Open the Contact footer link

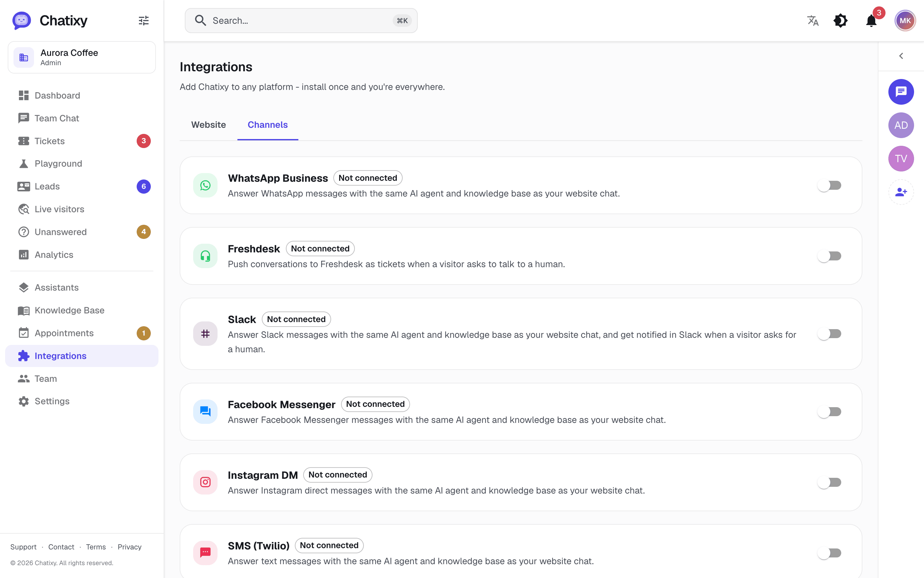point(61,547)
